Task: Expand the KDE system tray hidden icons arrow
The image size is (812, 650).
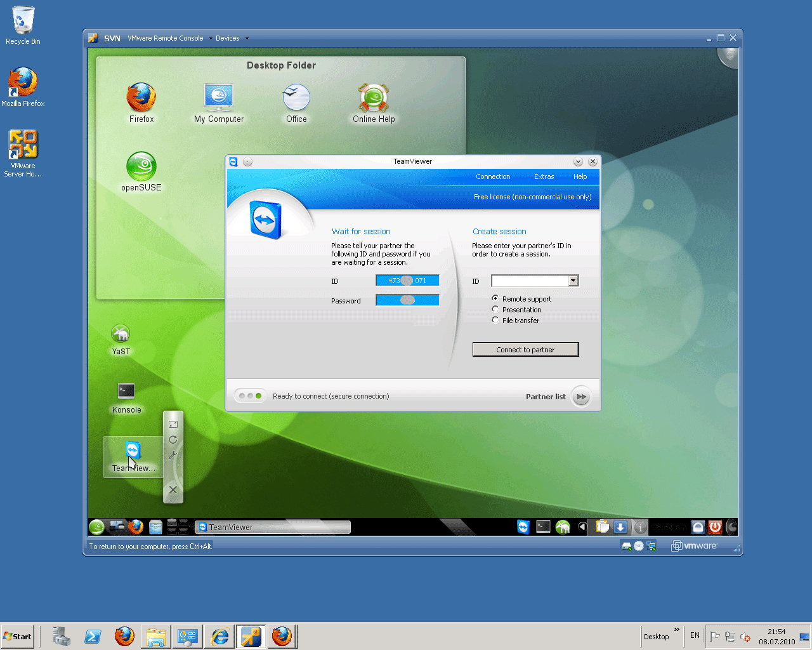Action: [582, 527]
